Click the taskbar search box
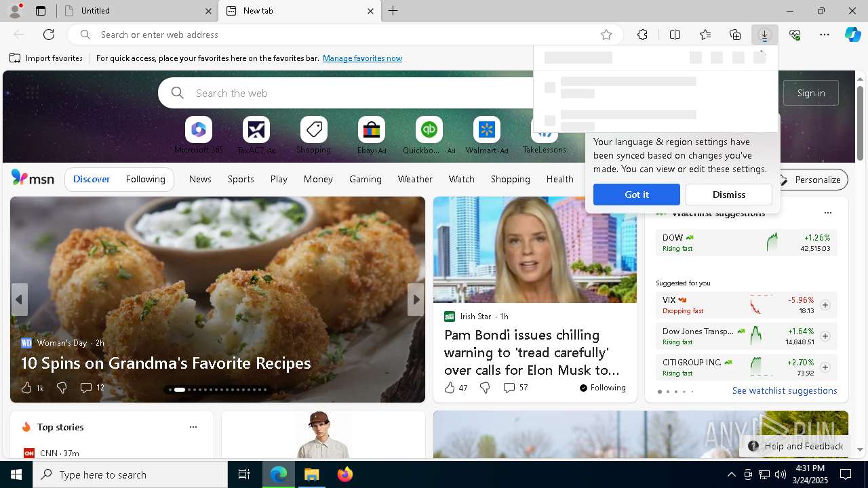 coord(130,474)
